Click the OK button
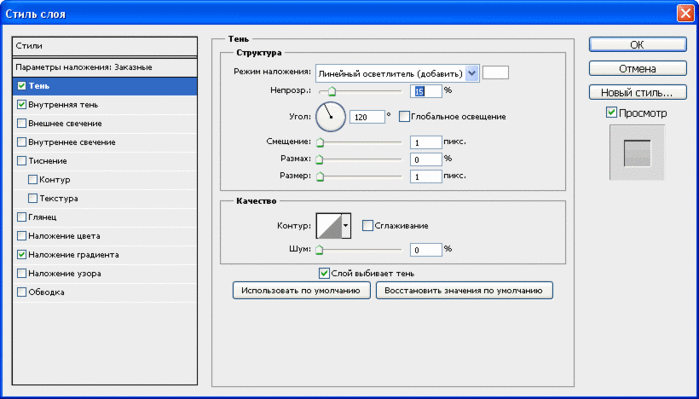699x399 pixels. [x=637, y=45]
